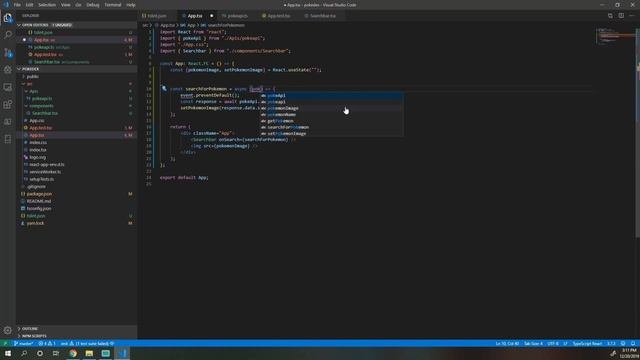Open Help menu
Screen dimensions: 640x360
131,5
